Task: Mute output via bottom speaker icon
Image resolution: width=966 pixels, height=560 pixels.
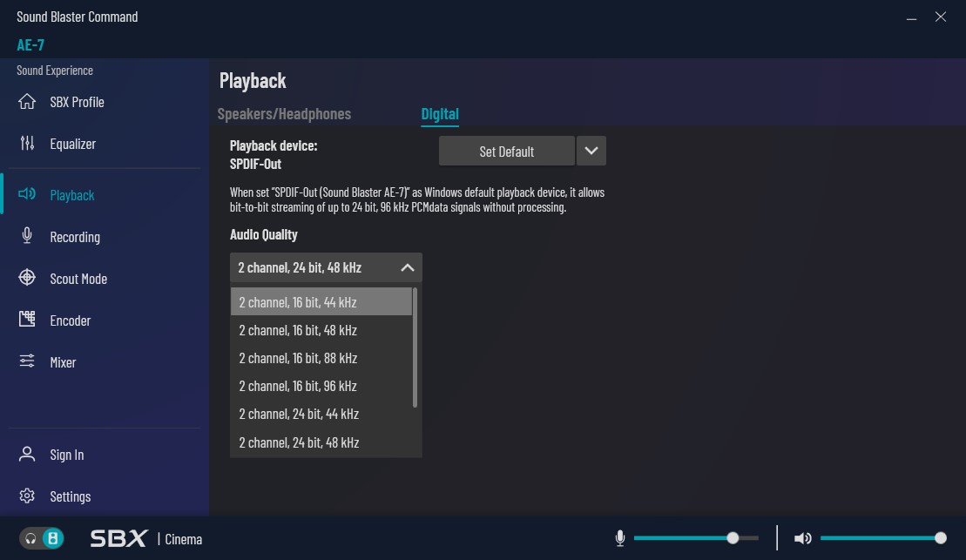Action: point(802,538)
